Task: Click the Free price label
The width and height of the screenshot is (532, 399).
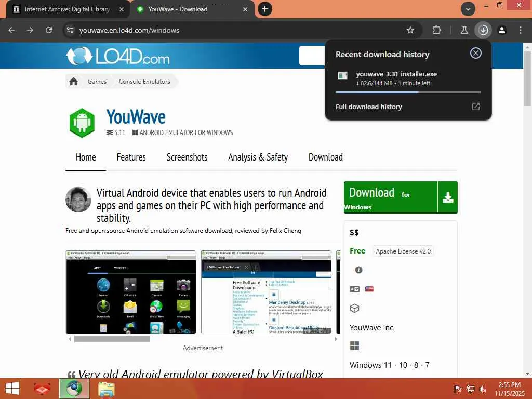Action: point(357,251)
